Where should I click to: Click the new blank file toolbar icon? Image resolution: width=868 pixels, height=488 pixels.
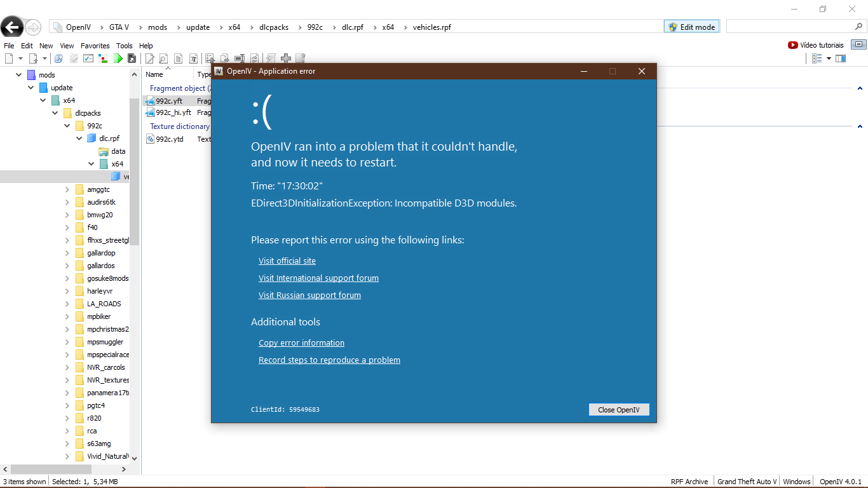pos(9,58)
